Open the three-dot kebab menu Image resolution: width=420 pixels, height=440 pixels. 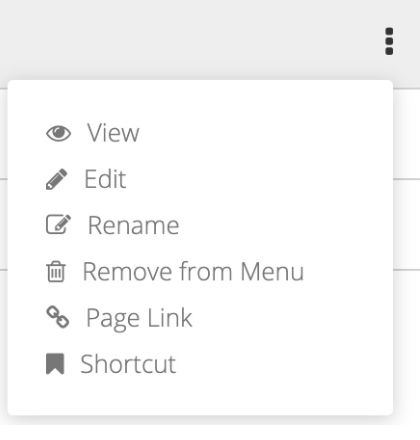[389, 41]
